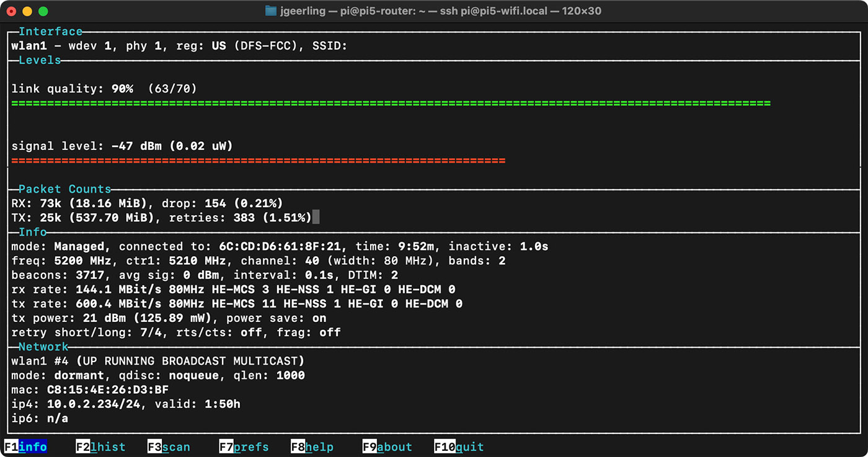Open the F2 lhist screen
Viewport: 868px width, 457px height.
click(x=100, y=447)
